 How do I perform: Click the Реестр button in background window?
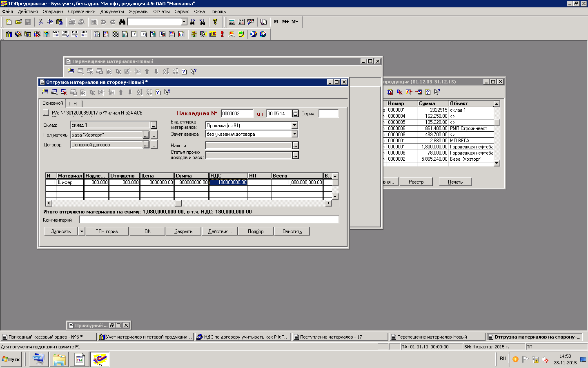click(416, 182)
